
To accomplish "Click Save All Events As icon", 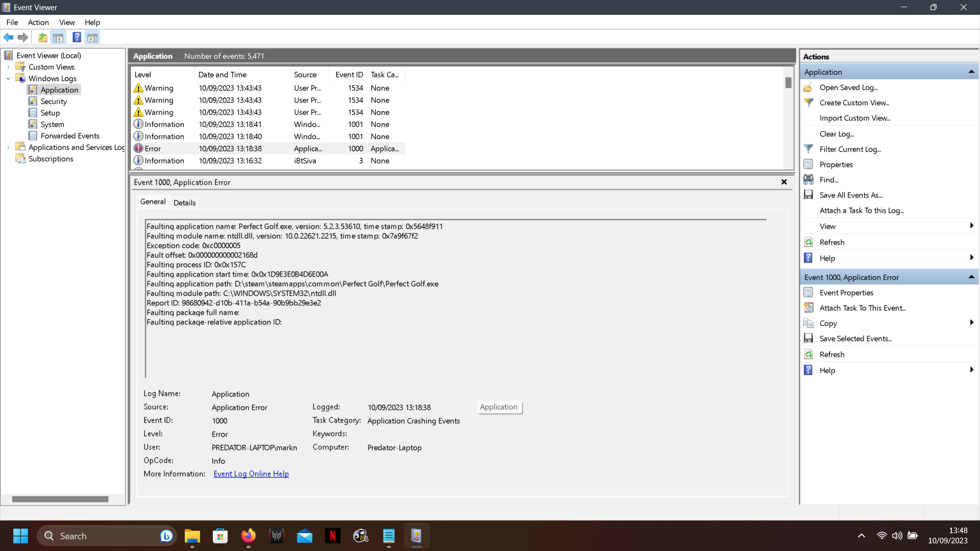I will [x=808, y=195].
